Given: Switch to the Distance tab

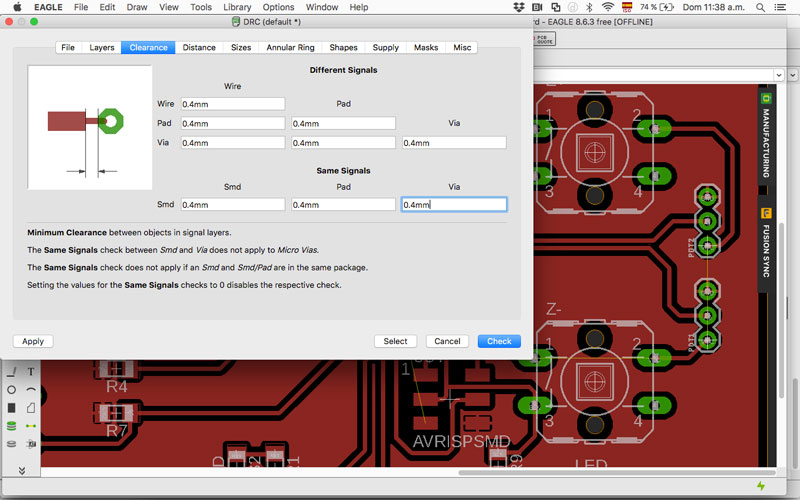Looking at the screenshot, I should tap(199, 47).
